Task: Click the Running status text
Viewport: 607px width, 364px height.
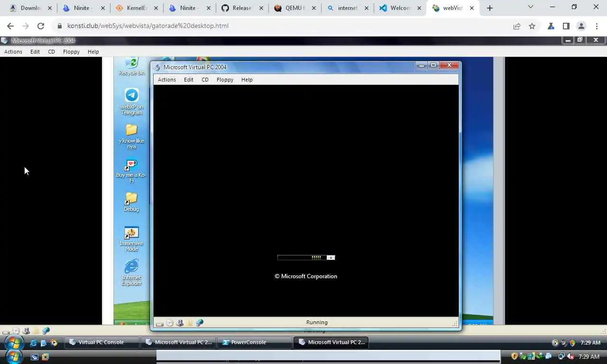Action: tap(317, 322)
